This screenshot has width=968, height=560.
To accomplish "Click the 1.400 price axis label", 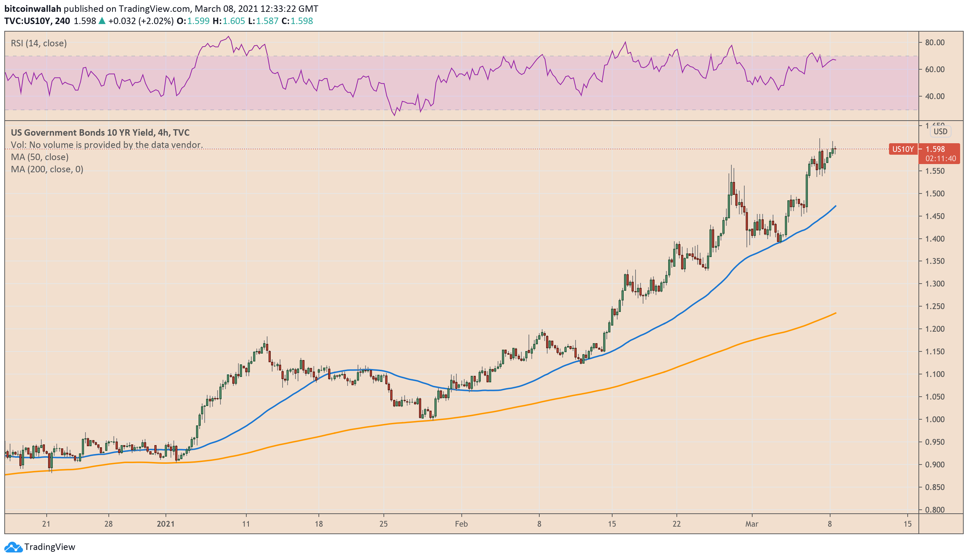I will (x=935, y=238).
